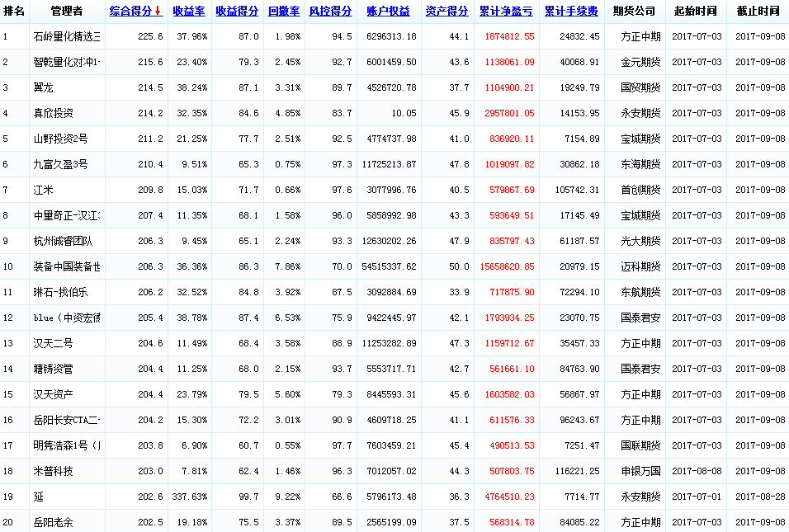The image size is (789, 532).
Task: Select manager 延
Action: [x=38, y=497]
